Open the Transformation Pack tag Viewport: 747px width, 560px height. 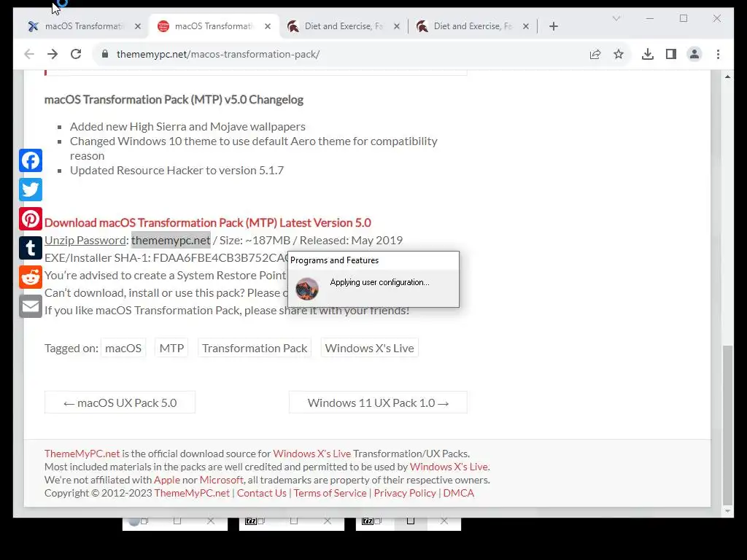click(255, 348)
